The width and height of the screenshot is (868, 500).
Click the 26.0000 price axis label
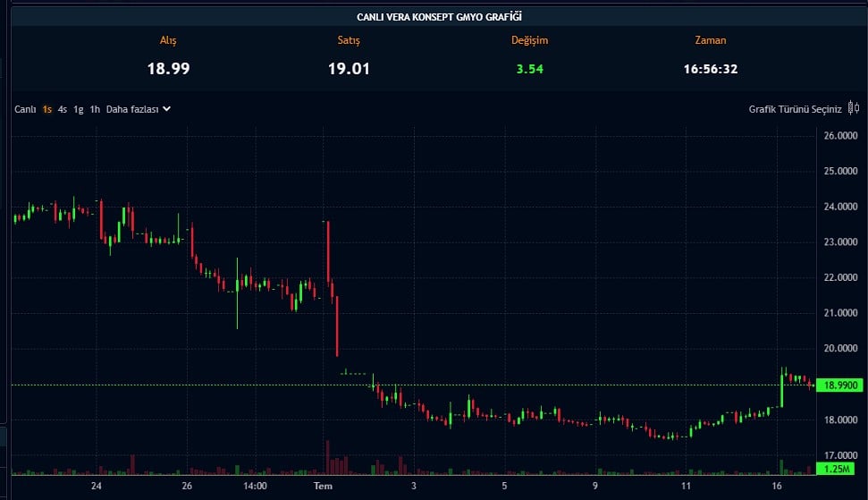click(x=840, y=136)
